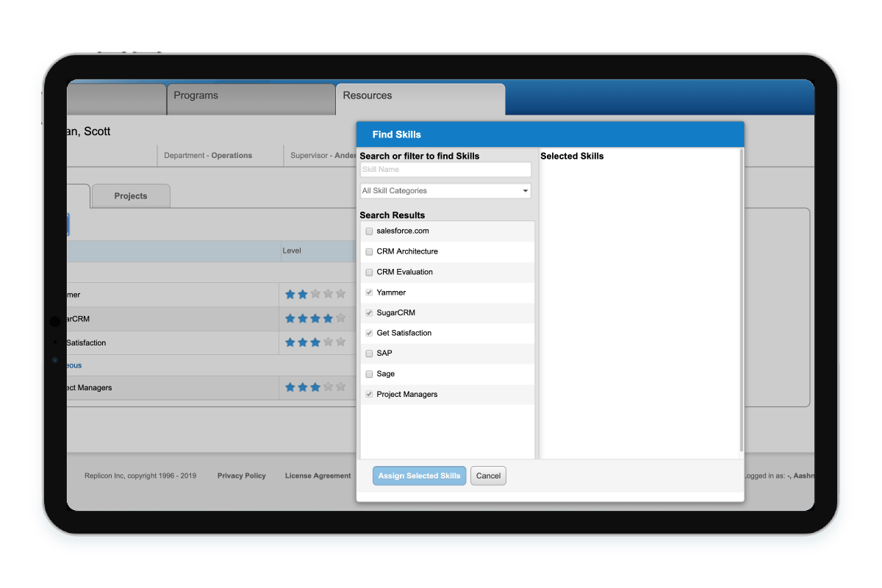Open the Privacy Policy link
This screenshot has width=882, height=588.
point(242,476)
